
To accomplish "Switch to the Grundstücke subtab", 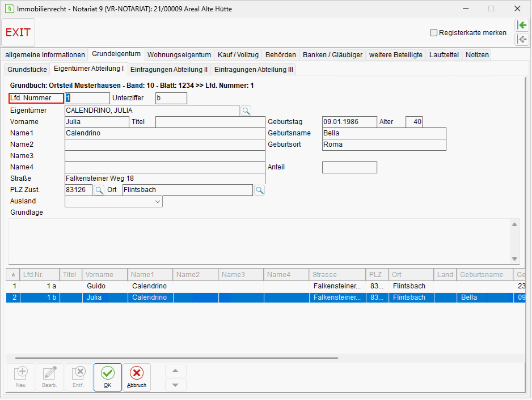I will [x=27, y=70].
